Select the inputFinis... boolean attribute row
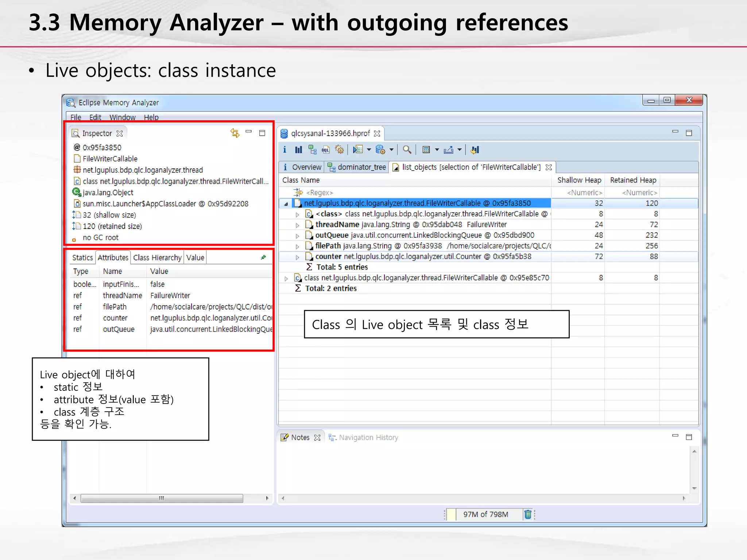Screen dimensions: 747x560 click(171, 284)
